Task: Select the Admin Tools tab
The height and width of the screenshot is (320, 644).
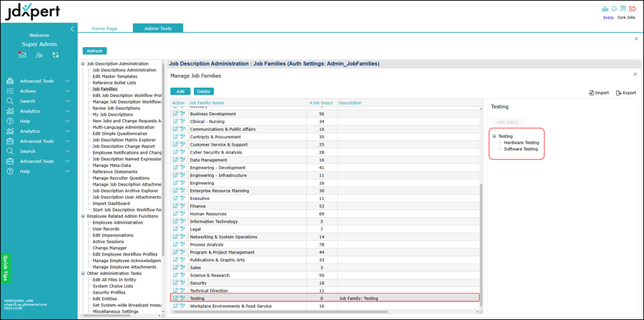Action: [x=157, y=29]
